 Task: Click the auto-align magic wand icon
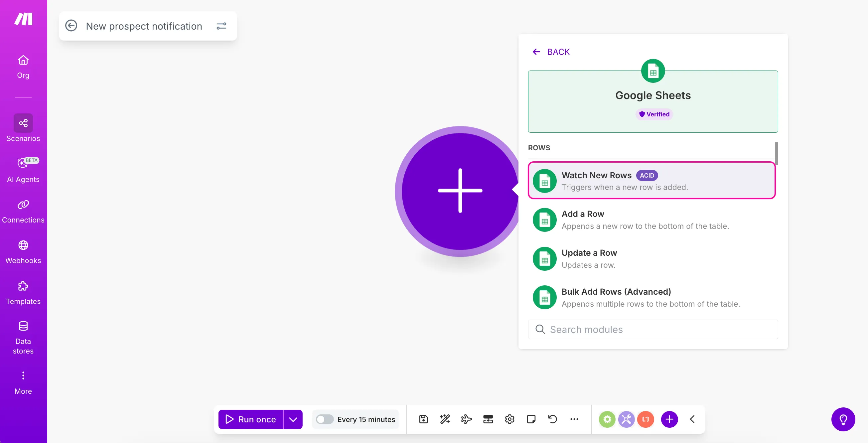(x=445, y=419)
